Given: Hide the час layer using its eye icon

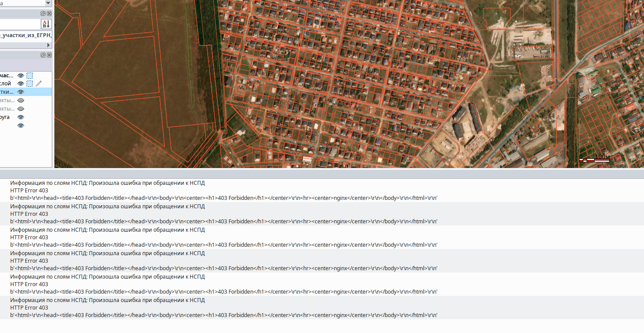Looking at the screenshot, I should coord(20,75).
